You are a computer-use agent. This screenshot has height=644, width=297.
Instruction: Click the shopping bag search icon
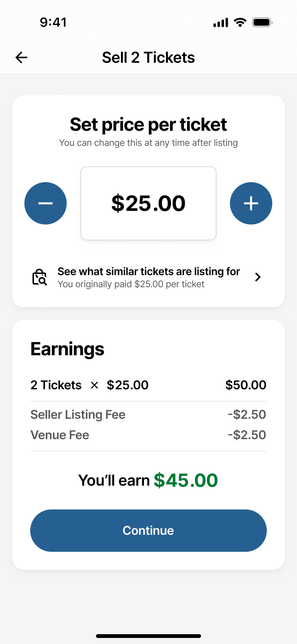(x=39, y=277)
